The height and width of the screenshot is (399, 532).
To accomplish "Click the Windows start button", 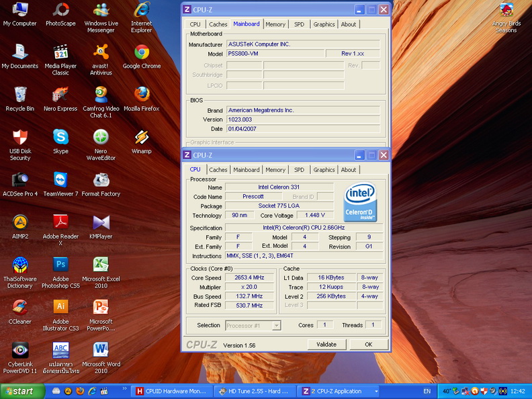I will point(23,391).
